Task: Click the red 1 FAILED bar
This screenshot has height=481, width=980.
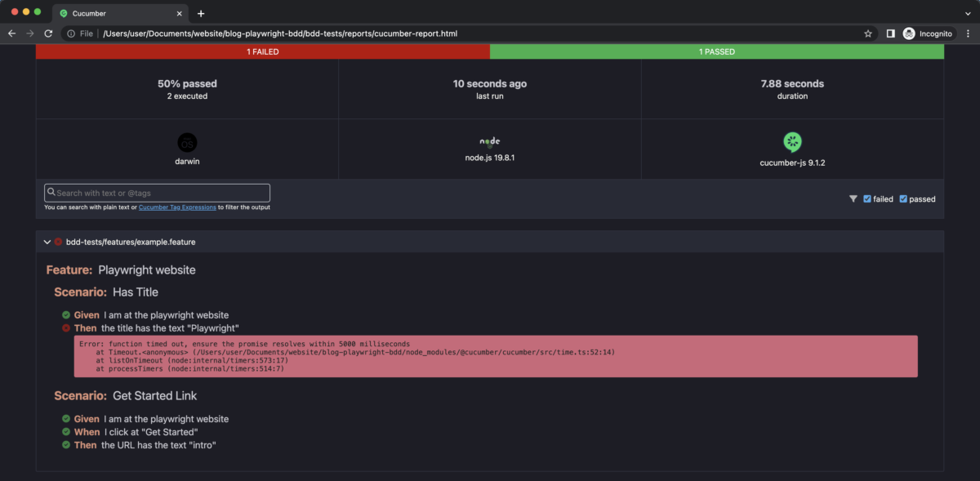Action: (x=263, y=51)
